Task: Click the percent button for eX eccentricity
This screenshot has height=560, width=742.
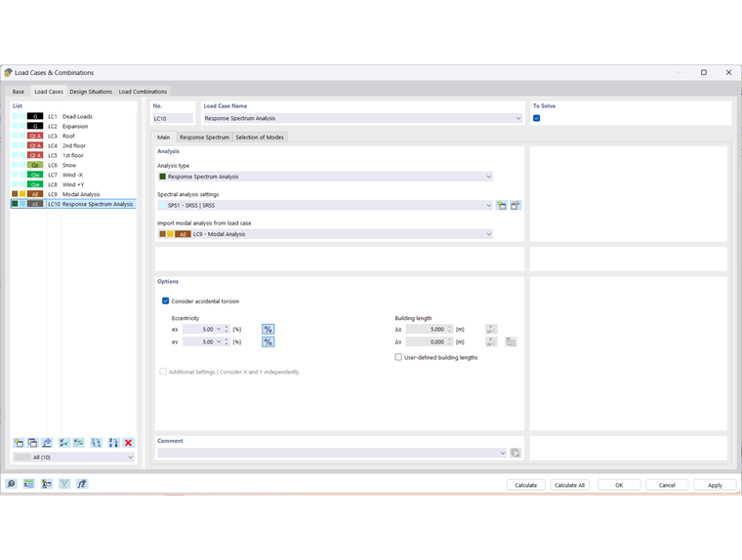Action: point(268,329)
